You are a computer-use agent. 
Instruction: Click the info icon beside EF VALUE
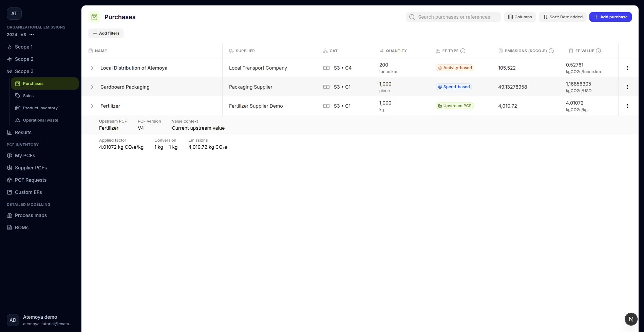click(599, 51)
